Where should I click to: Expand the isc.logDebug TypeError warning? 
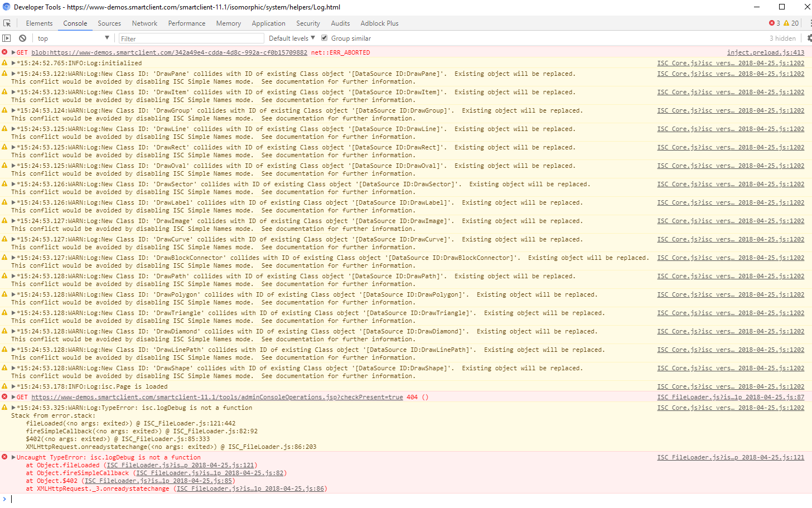click(x=13, y=408)
